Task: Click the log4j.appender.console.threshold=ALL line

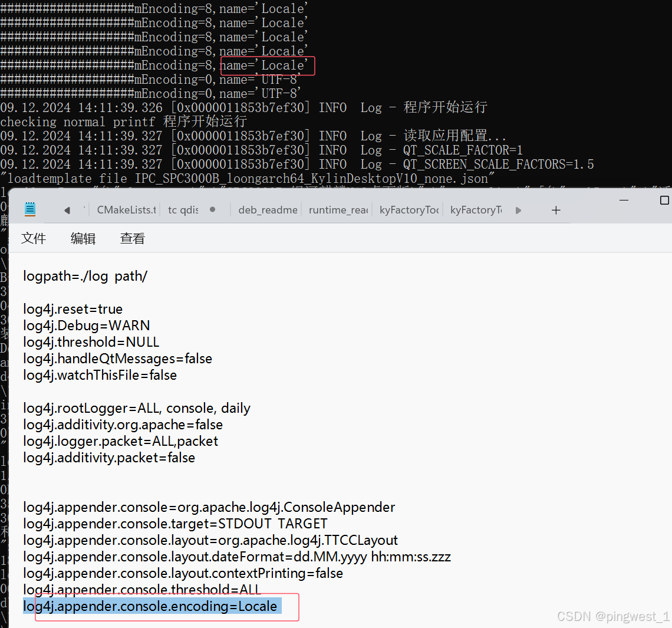Action: 141,589
